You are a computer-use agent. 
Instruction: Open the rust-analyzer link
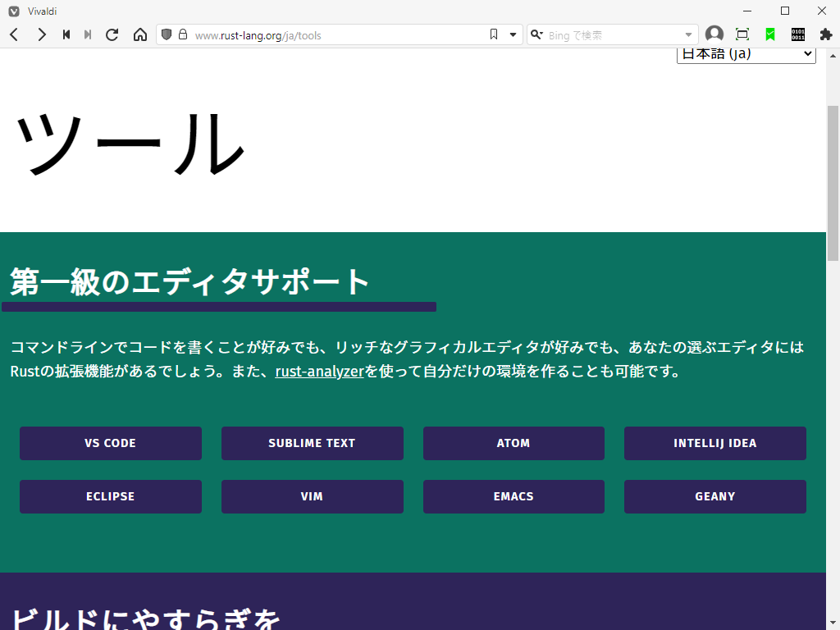click(x=319, y=372)
